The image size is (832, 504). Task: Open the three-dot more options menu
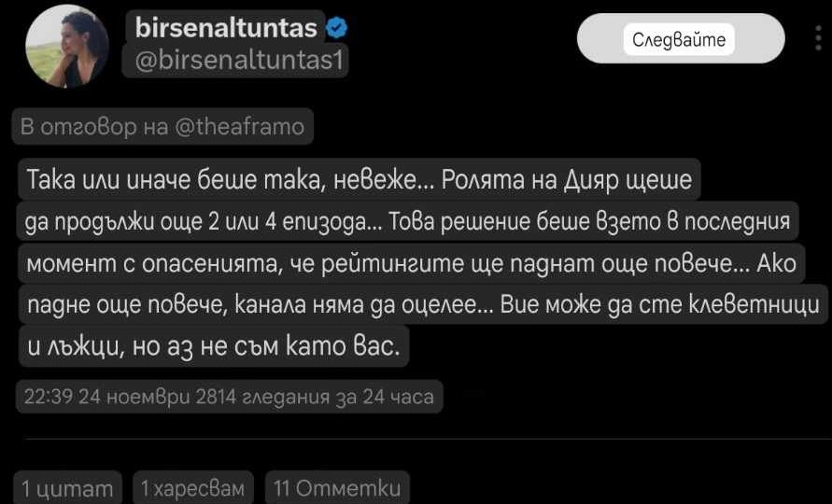coord(819,38)
